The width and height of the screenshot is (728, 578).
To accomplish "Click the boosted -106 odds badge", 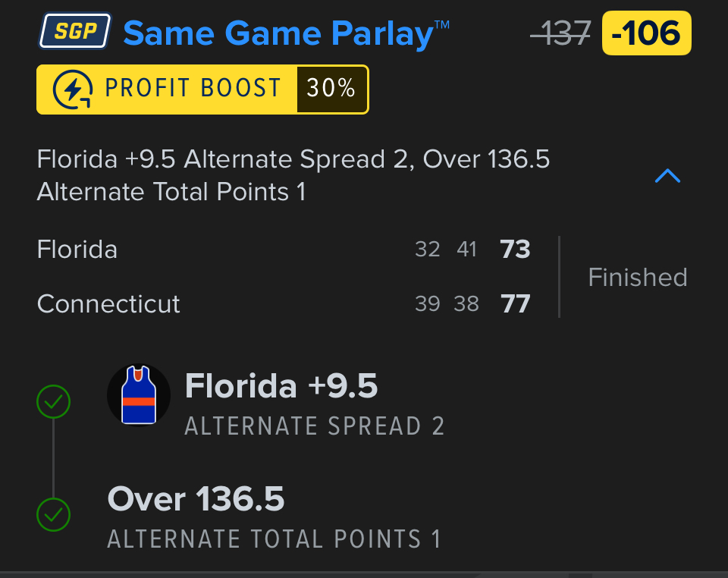I will pyautogui.click(x=646, y=33).
